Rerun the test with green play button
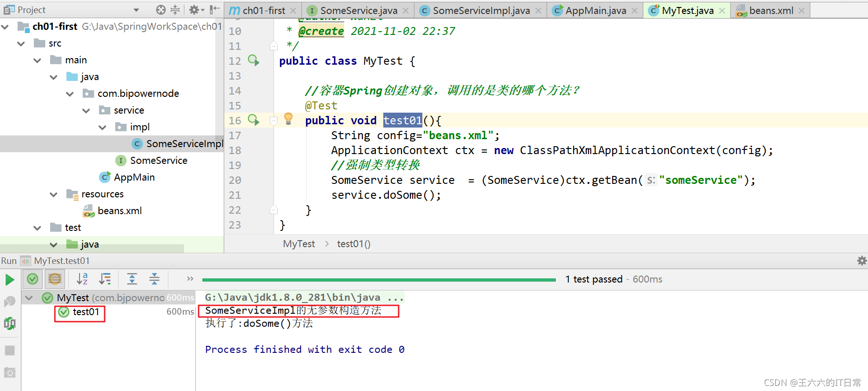868x391 pixels. pyautogui.click(x=10, y=280)
